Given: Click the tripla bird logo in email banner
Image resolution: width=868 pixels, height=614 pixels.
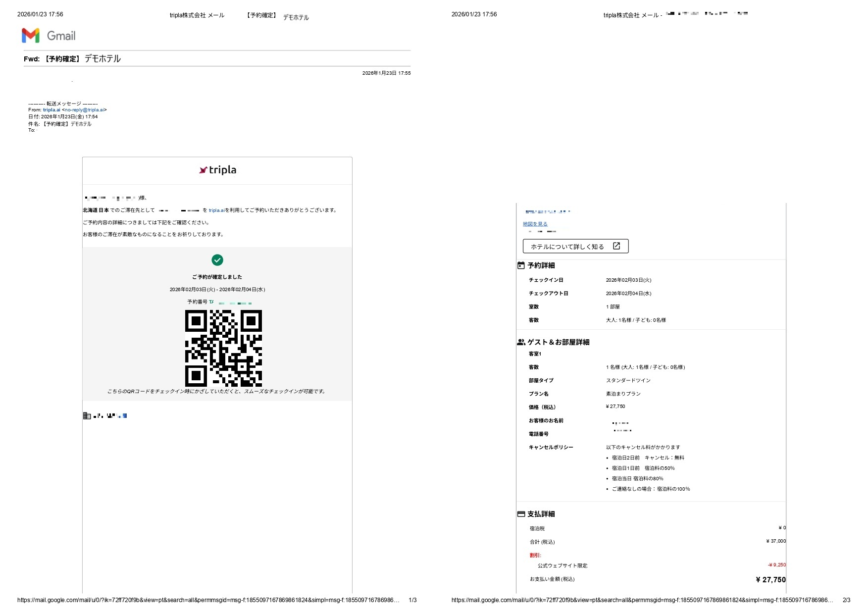Looking at the screenshot, I should tap(203, 170).
